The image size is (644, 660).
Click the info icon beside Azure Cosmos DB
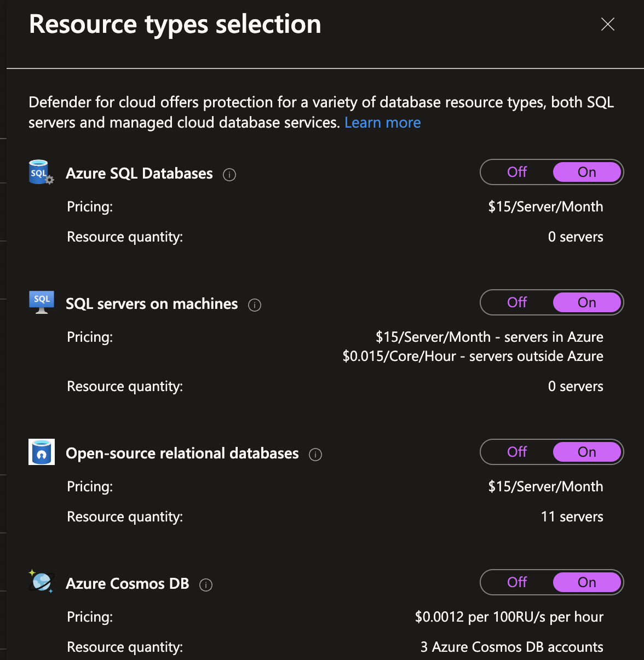pyautogui.click(x=205, y=585)
